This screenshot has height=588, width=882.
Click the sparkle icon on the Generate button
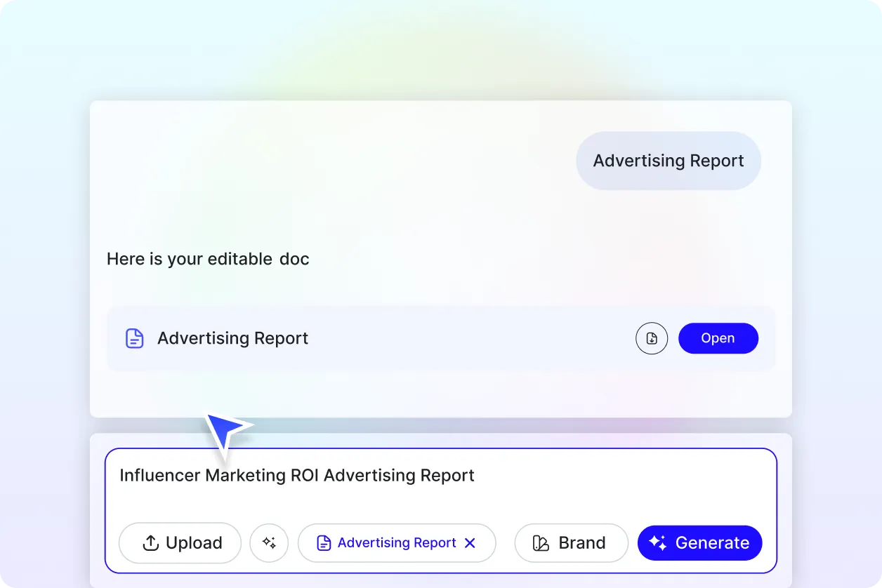click(657, 542)
